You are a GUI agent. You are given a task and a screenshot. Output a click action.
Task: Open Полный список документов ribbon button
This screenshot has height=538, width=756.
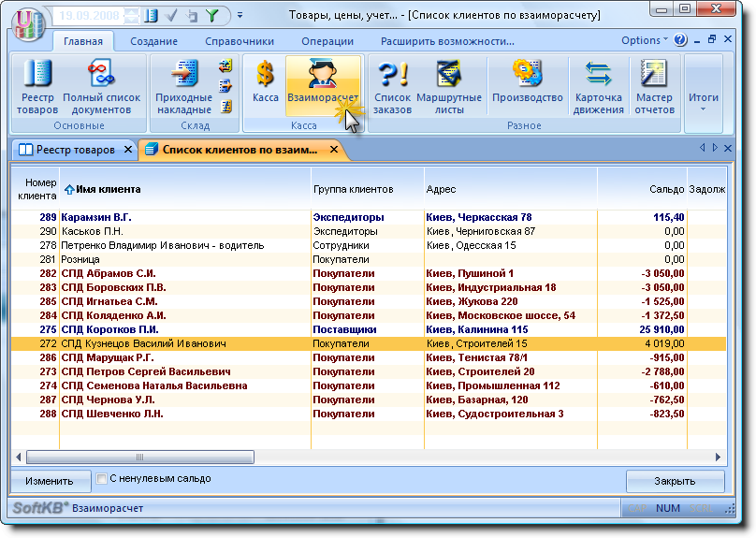[x=102, y=87]
